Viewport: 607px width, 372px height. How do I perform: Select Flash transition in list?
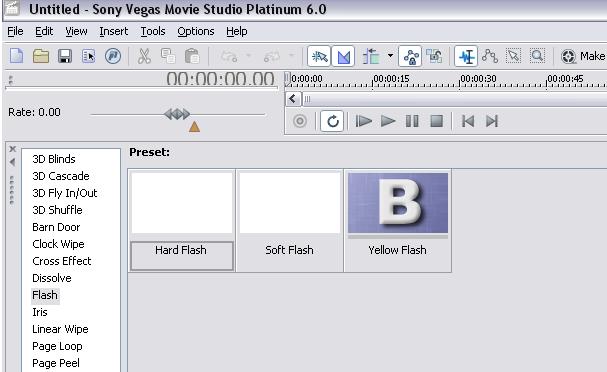click(x=45, y=295)
